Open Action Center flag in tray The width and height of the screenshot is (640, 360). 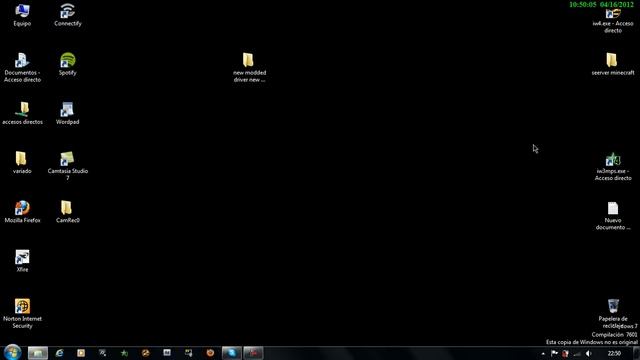click(x=554, y=353)
